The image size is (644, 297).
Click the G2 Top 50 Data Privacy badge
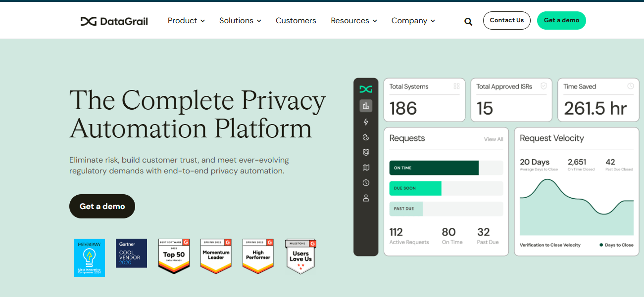pos(174,256)
